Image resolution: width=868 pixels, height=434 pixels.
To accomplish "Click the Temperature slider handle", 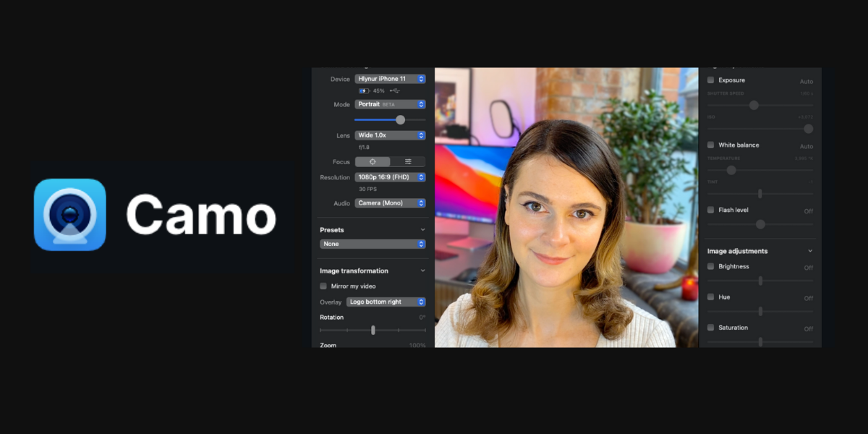I will (x=731, y=170).
